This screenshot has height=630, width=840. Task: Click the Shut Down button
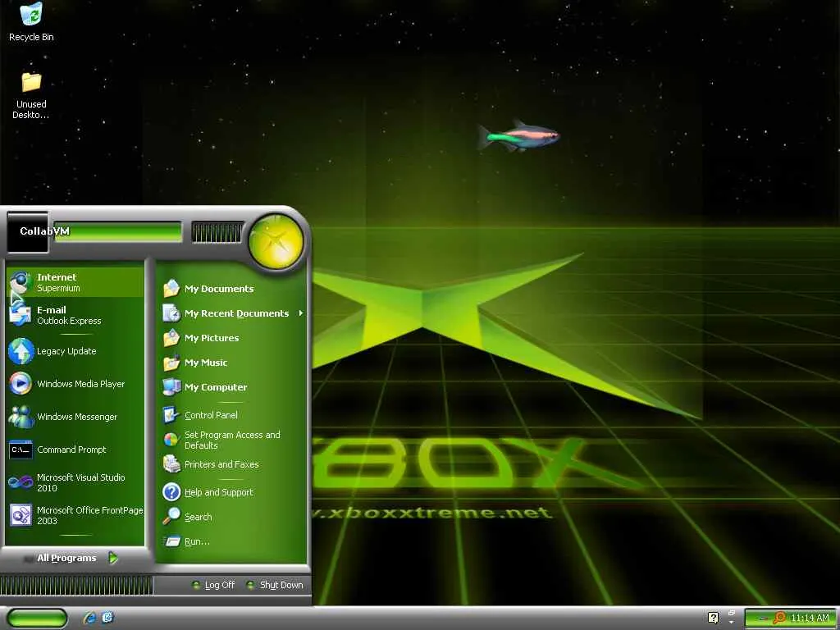(275, 585)
